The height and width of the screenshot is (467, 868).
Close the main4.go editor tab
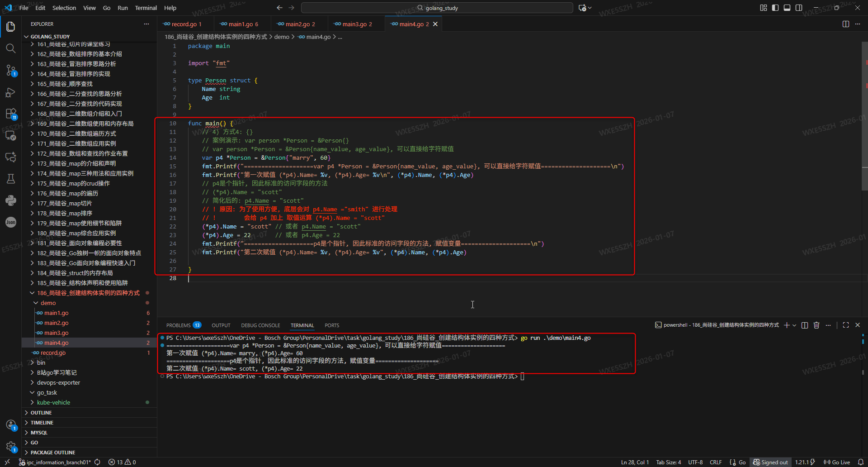click(435, 24)
